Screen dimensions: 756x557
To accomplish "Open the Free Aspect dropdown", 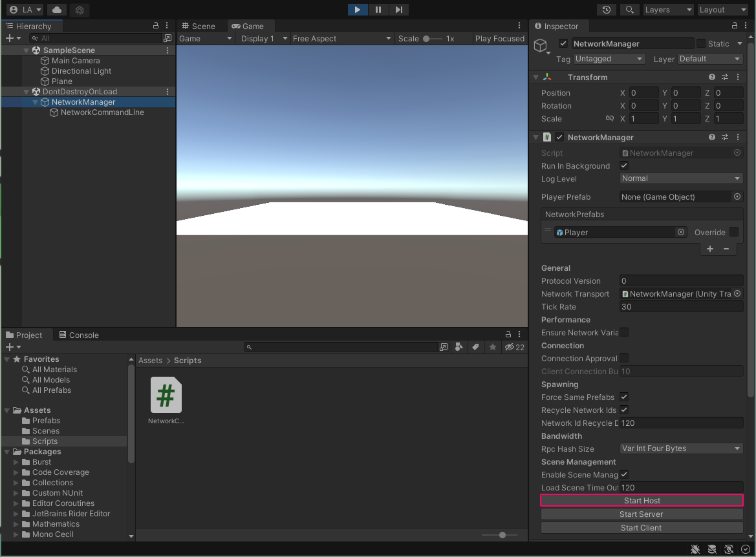I will click(x=341, y=38).
